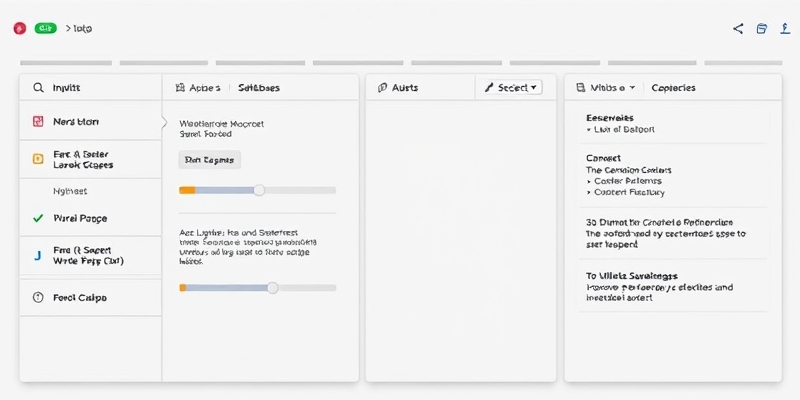Toggle the green checkmark sidebar item

[x=38, y=218]
